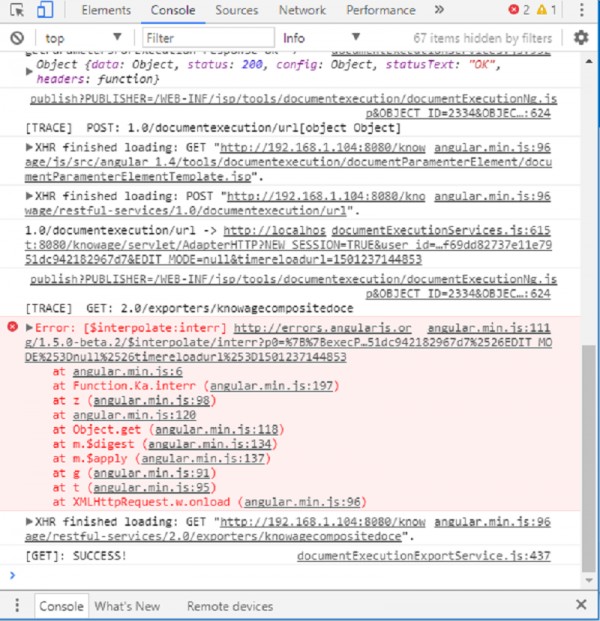
Task: Open the drawer three-dot menu
Action: point(17,605)
